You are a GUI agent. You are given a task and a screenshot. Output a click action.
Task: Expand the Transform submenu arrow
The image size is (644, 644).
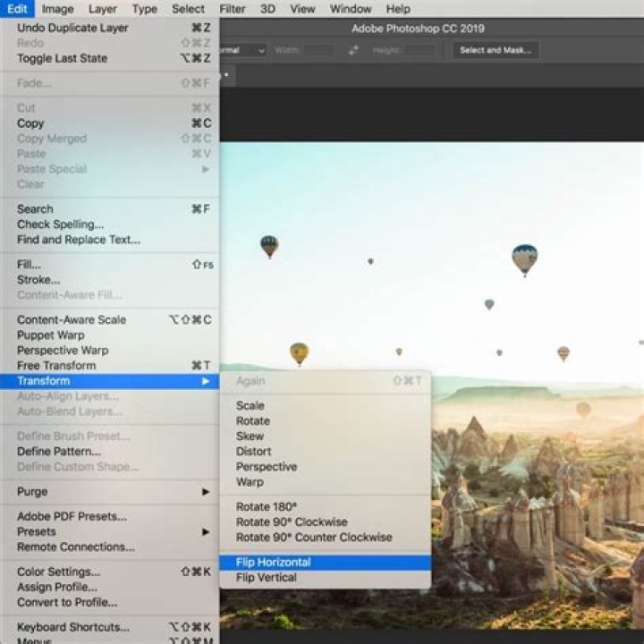click(x=206, y=381)
